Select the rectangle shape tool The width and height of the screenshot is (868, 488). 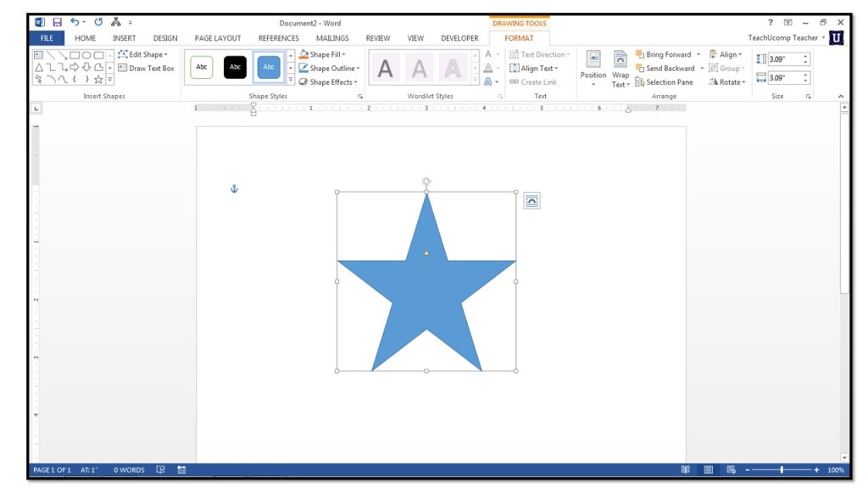73,55
